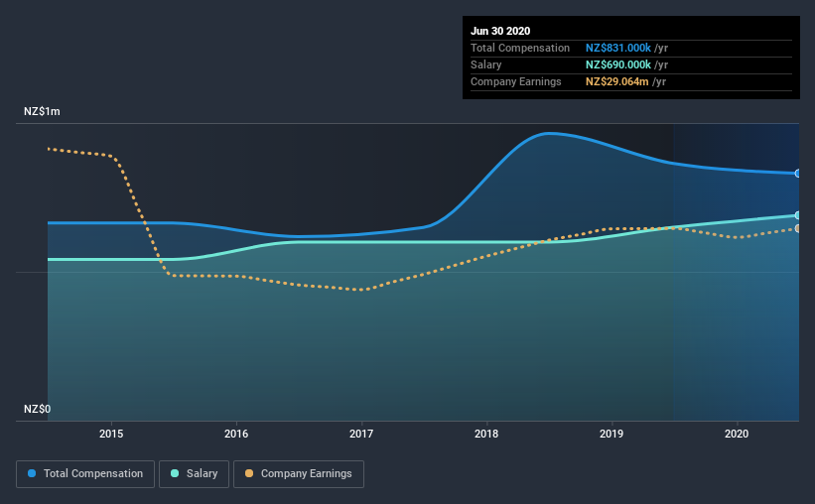Viewport: 815px width, 504px height.
Task: Click the Total Compensation tooltip row label
Action: (x=520, y=48)
